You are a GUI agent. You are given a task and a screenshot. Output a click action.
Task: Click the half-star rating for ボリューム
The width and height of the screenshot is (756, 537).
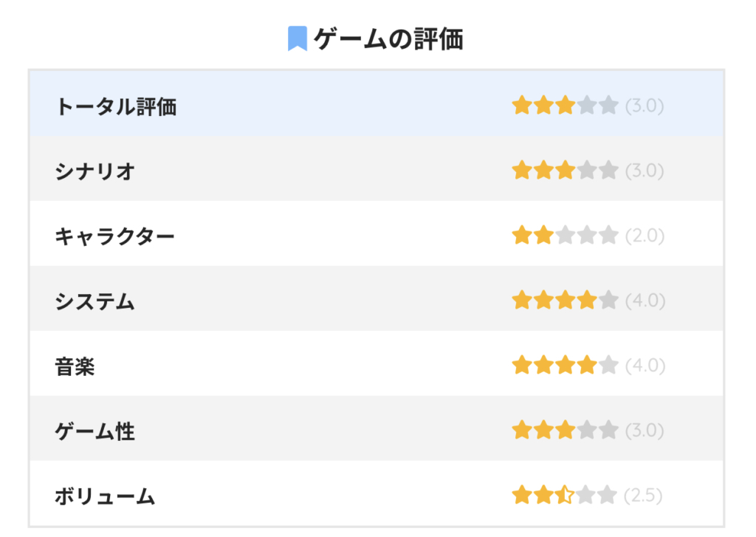(x=565, y=495)
